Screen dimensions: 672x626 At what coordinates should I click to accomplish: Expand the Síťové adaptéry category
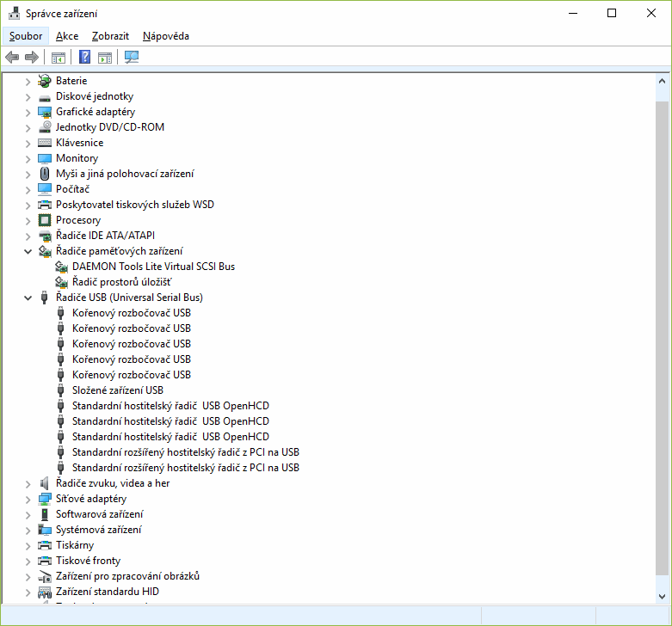28,499
